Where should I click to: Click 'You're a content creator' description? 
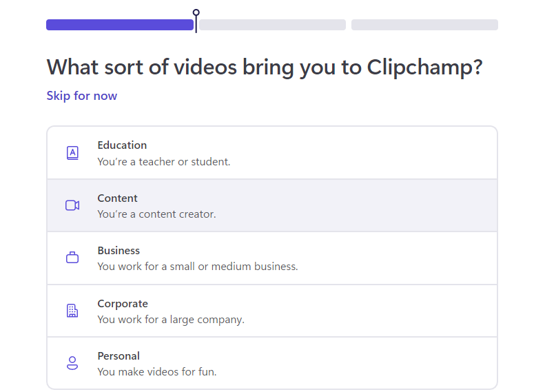(x=157, y=214)
